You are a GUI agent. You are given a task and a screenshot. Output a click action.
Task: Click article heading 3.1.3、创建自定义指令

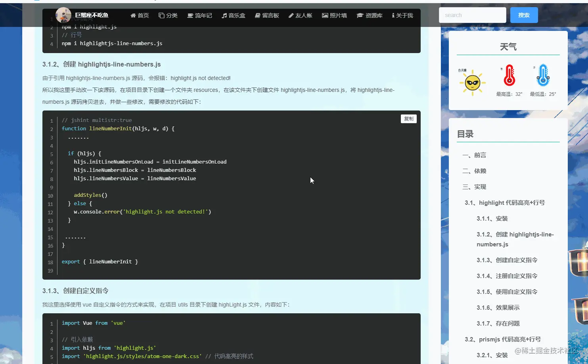(x=75, y=291)
